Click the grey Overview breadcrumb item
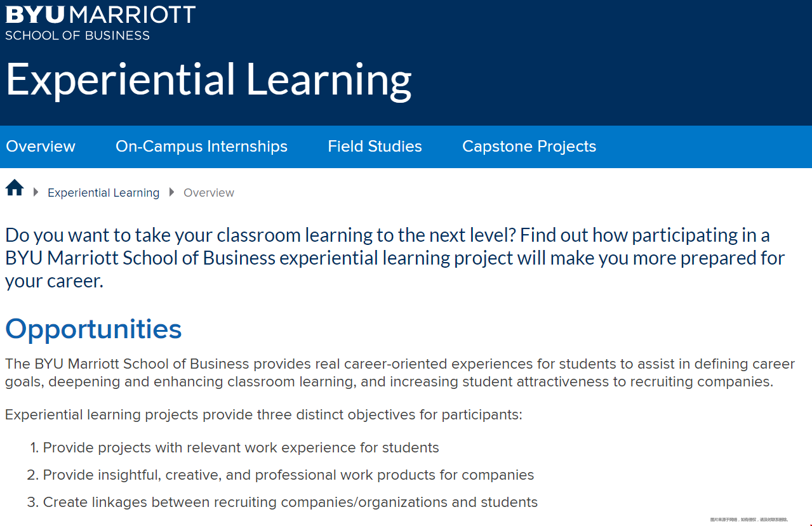The image size is (812, 526). pyautogui.click(x=209, y=193)
